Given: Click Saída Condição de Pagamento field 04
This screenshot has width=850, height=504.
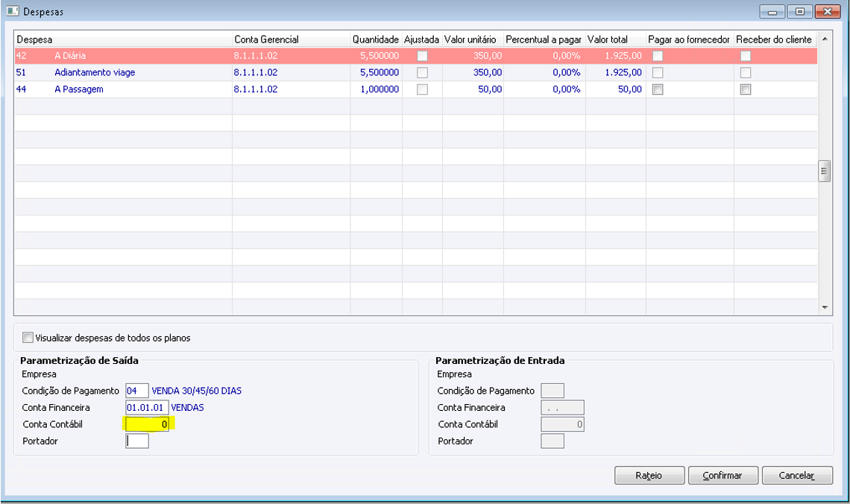Looking at the screenshot, I should [x=137, y=391].
